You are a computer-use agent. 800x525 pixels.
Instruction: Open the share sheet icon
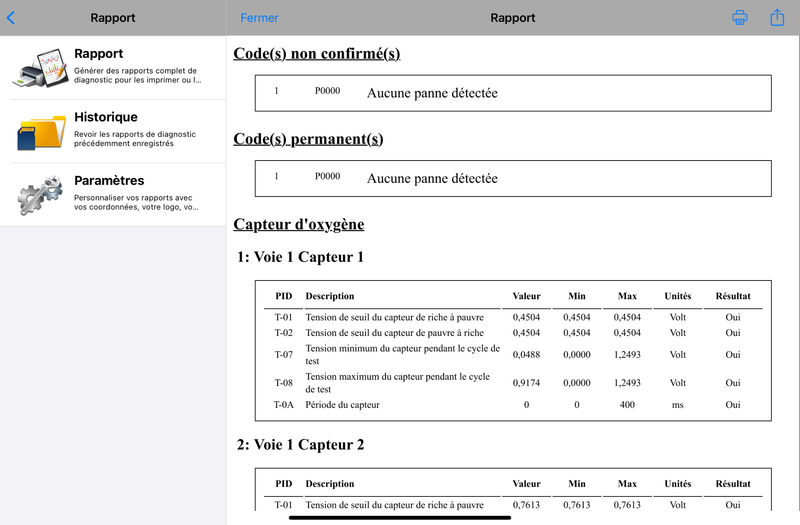[777, 17]
